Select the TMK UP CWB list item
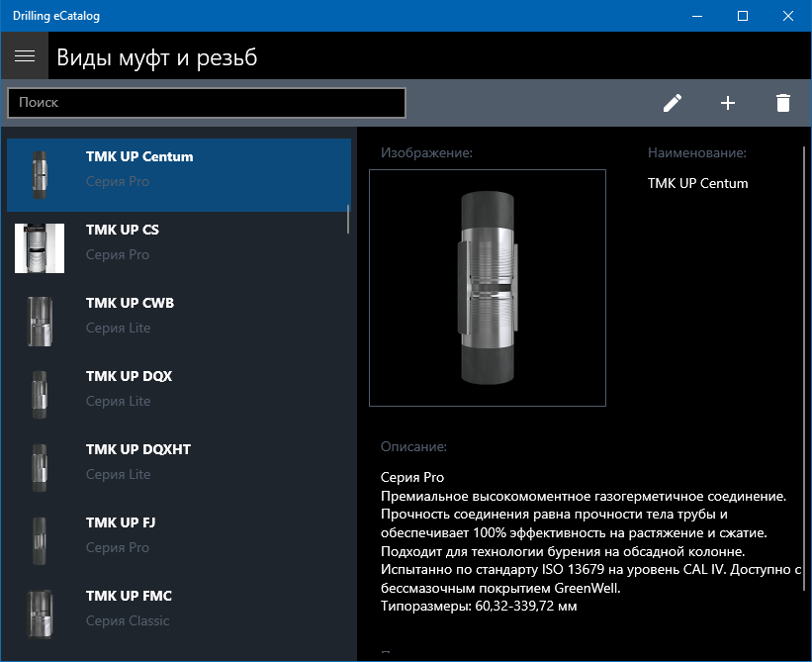Image resolution: width=812 pixels, height=662 pixels. pyautogui.click(x=179, y=322)
